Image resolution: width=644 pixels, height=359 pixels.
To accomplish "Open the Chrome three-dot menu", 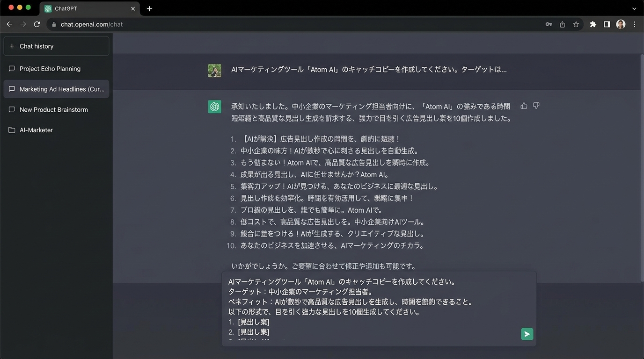I will [x=635, y=24].
